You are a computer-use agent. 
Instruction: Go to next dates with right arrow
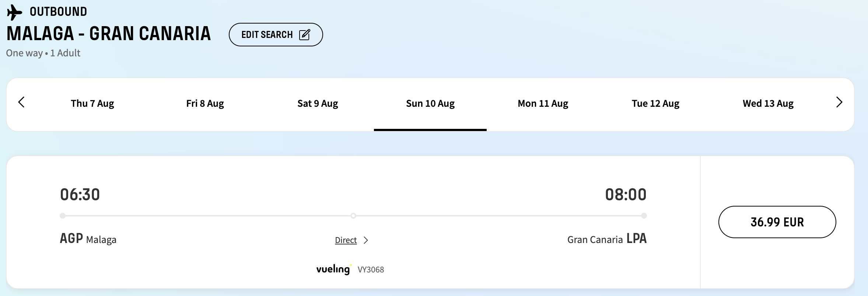[x=839, y=102]
